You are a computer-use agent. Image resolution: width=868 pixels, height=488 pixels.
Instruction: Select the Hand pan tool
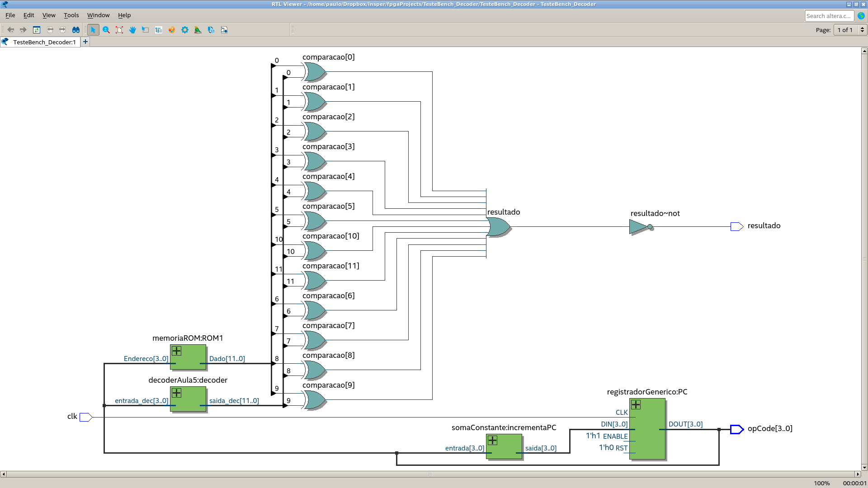[x=132, y=30]
